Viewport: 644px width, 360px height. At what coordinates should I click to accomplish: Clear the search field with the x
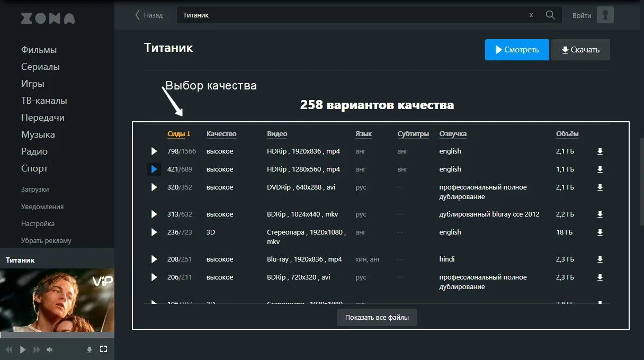[531, 15]
